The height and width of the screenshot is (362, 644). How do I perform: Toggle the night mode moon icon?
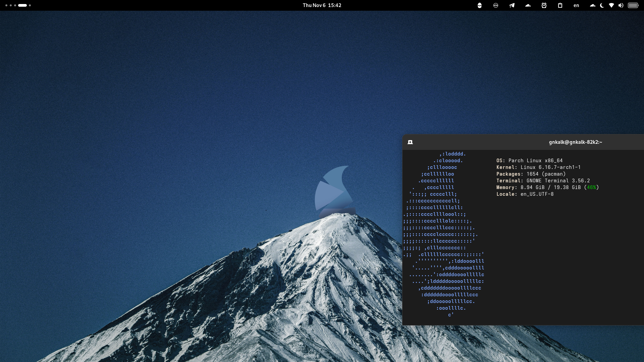click(x=602, y=5)
